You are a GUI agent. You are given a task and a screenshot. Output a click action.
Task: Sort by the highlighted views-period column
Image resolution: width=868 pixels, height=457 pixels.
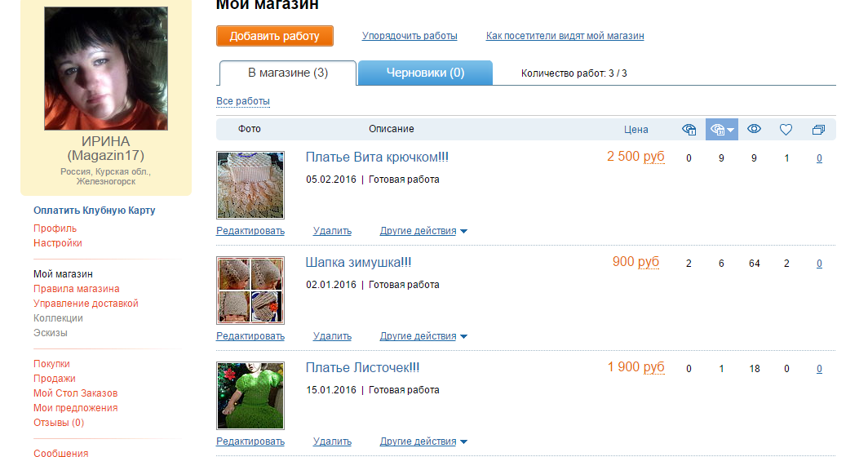[721, 130]
